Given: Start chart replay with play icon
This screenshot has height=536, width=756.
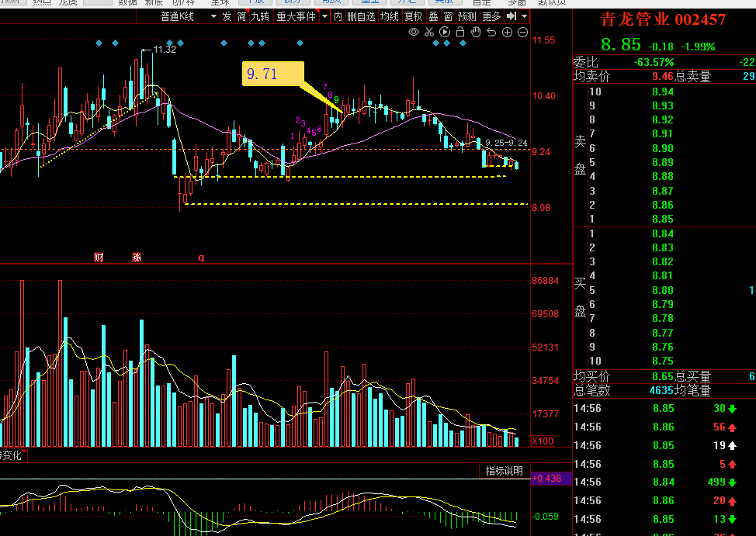Looking at the screenshot, I should point(445,33).
